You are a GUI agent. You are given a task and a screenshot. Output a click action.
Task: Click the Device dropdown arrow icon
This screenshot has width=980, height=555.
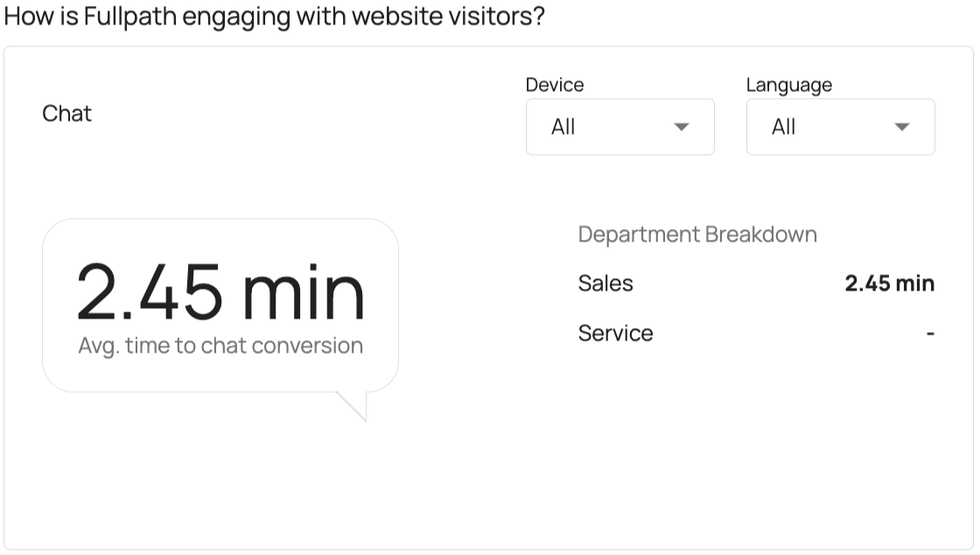(x=682, y=127)
